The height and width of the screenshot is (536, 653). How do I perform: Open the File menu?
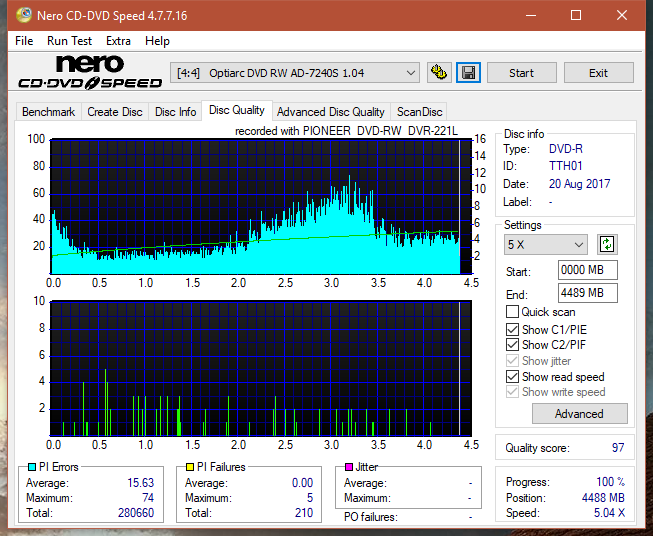24,41
